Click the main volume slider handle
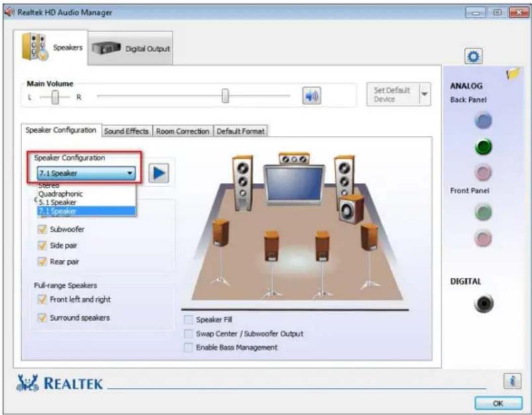532x415 pixels. coord(225,96)
